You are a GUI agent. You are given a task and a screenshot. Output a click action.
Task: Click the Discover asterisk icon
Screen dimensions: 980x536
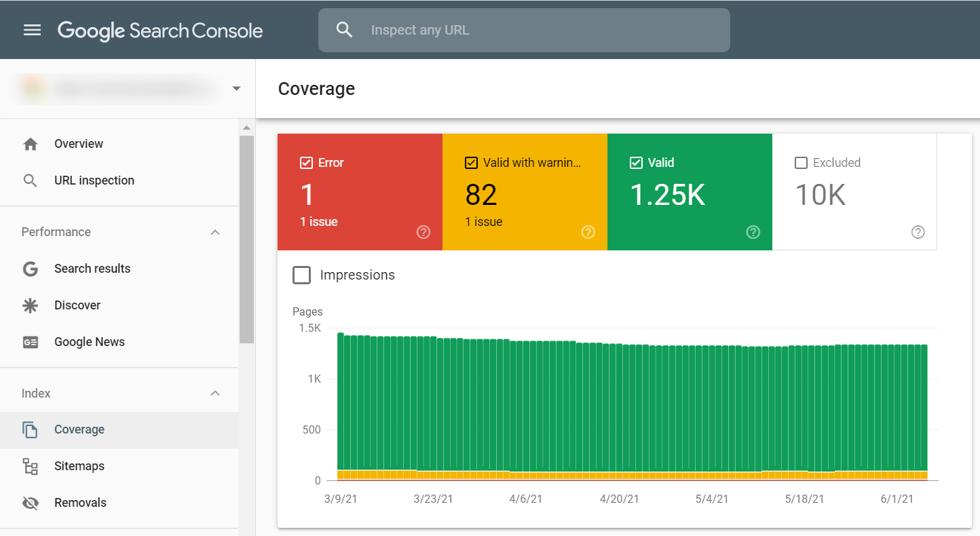[30, 305]
